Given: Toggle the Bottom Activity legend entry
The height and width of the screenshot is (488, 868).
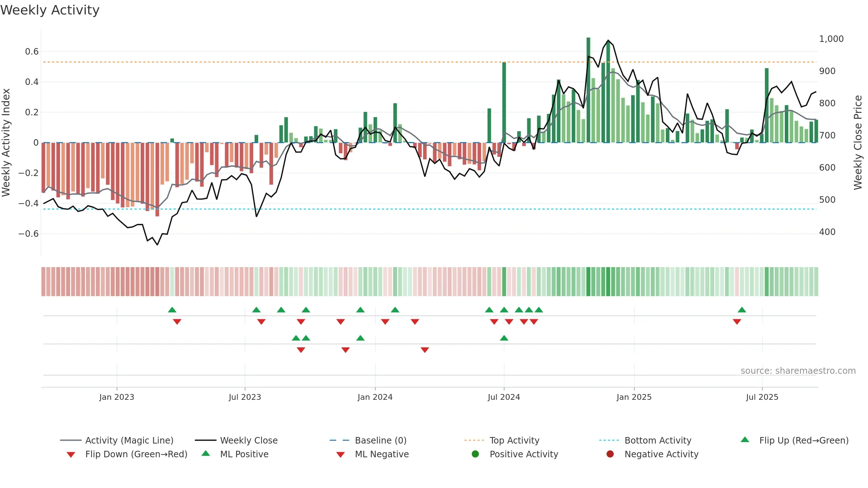Looking at the screenshot, I should pos(645,440).
